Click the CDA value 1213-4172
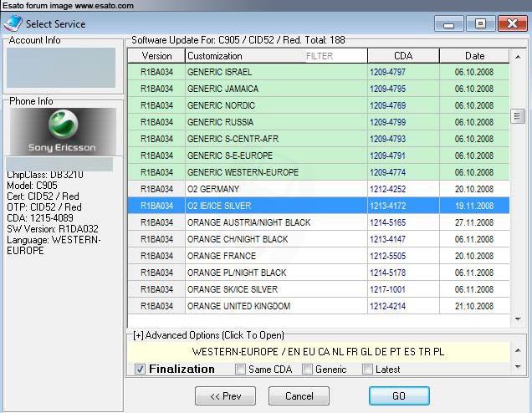 pyautogui.click(x=387, y=206)
